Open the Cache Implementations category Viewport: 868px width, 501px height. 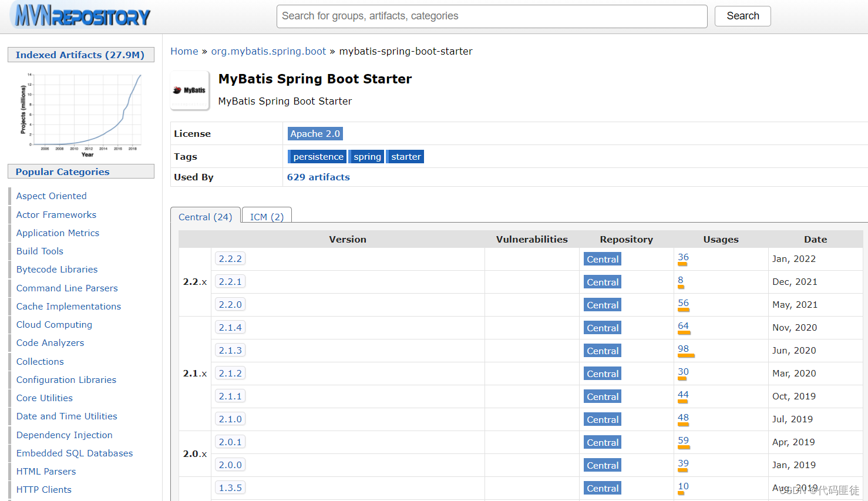coord(69,307)
